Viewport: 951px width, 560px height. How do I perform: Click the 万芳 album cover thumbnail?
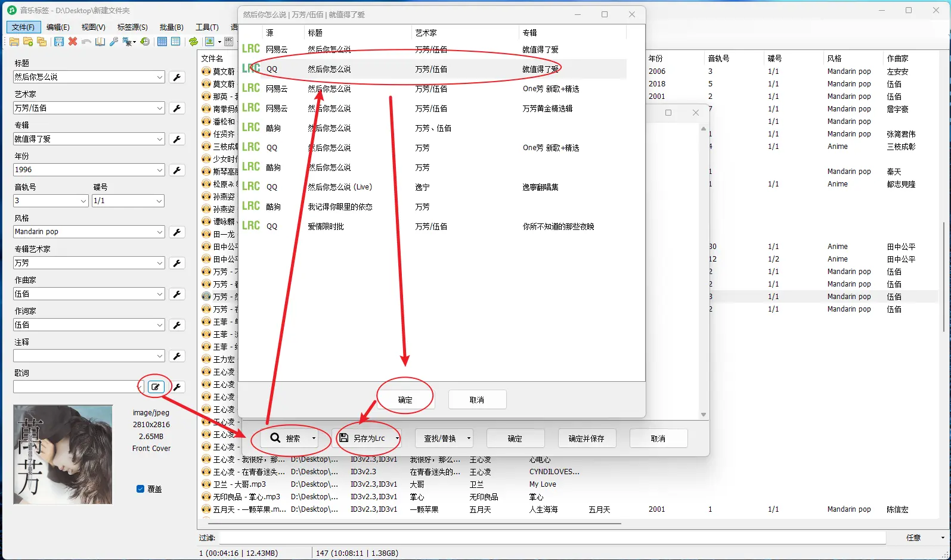[63, 455]
